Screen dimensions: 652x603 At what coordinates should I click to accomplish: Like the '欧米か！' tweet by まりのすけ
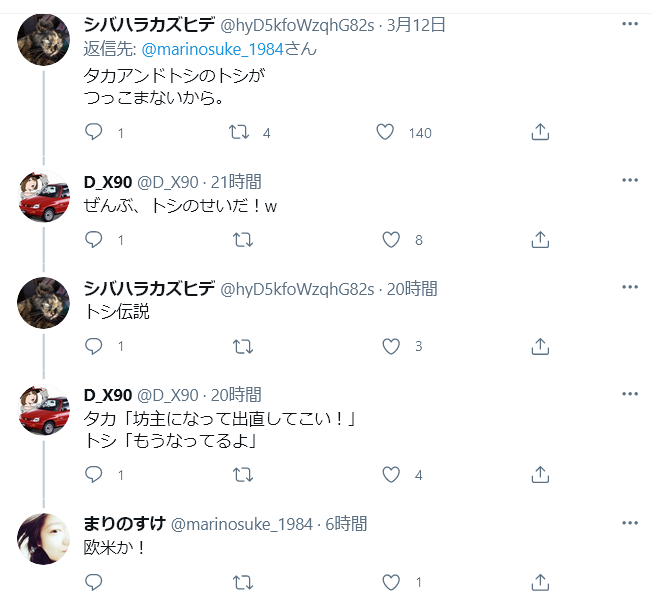[x=391, y=582]
